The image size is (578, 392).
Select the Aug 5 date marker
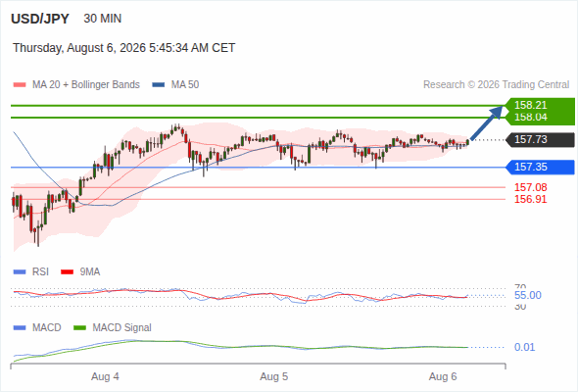(274, 377)
